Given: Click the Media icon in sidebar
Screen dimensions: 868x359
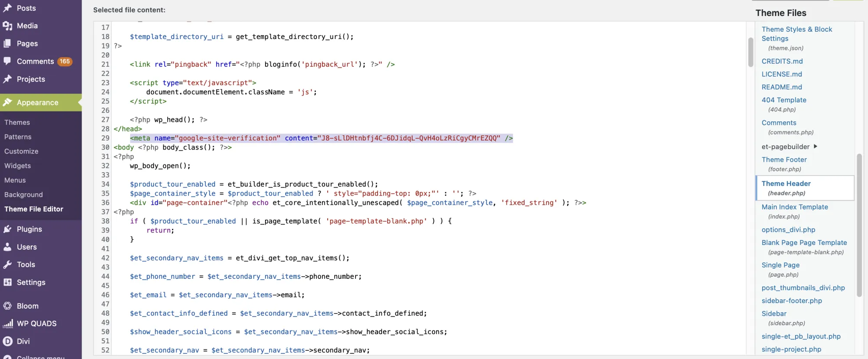Looking at the screenshot, I should pyautogui.click(x=7, y=26).
